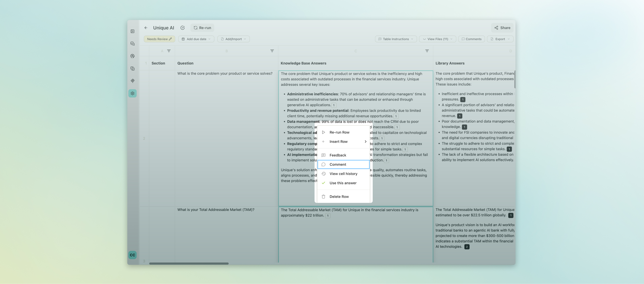Click the CC user avatar
644x284 pixels.
[133, 255]
